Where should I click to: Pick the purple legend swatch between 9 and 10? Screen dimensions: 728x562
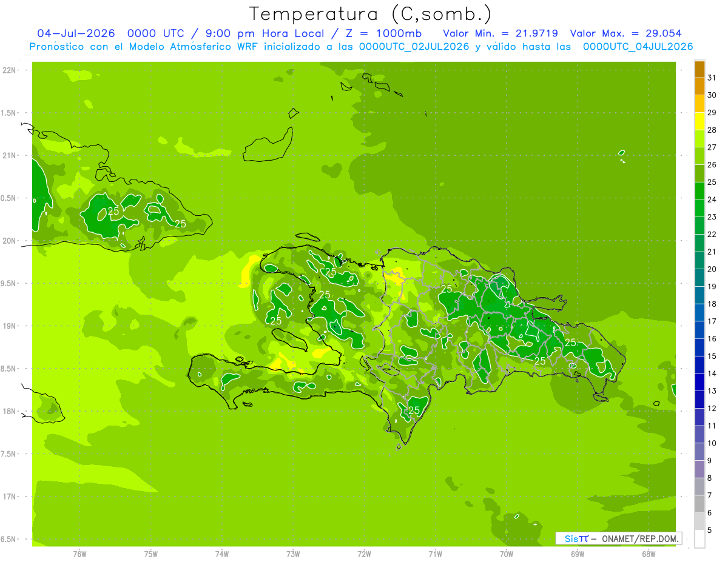(x=699, y=452)
